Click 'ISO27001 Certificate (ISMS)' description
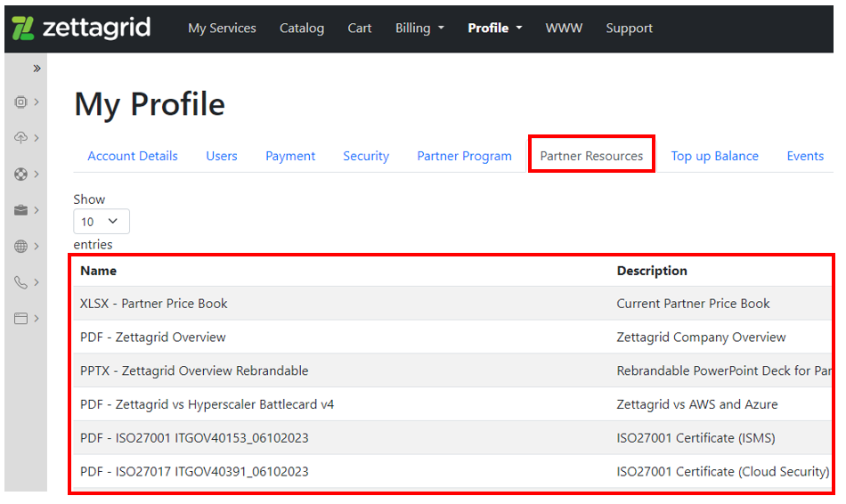 tap(696, 437)
